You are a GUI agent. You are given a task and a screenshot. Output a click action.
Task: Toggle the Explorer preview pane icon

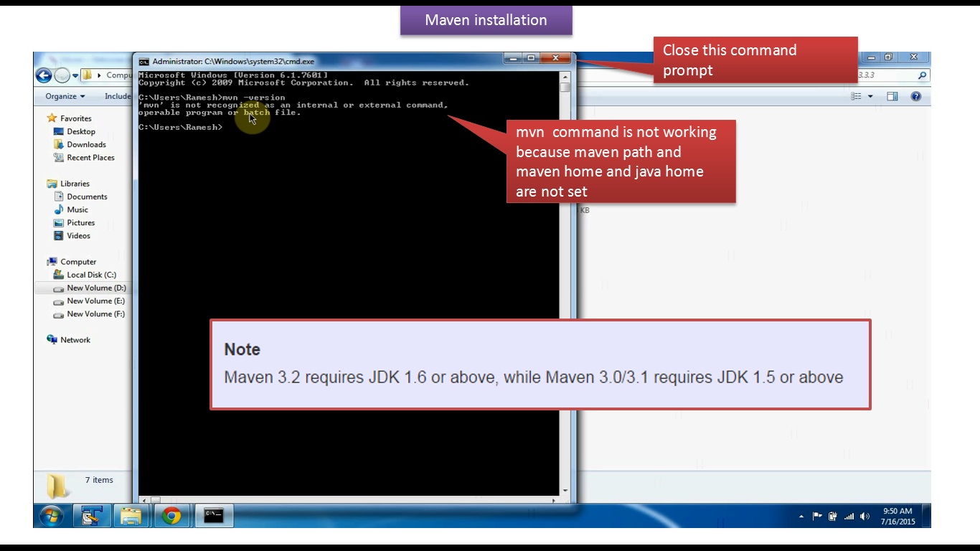(x=892, y=96)
